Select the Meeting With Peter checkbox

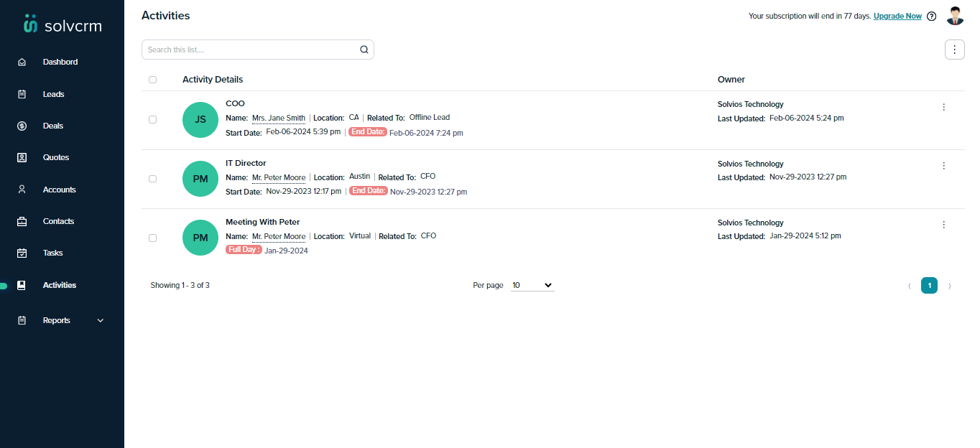pos(152,238)
